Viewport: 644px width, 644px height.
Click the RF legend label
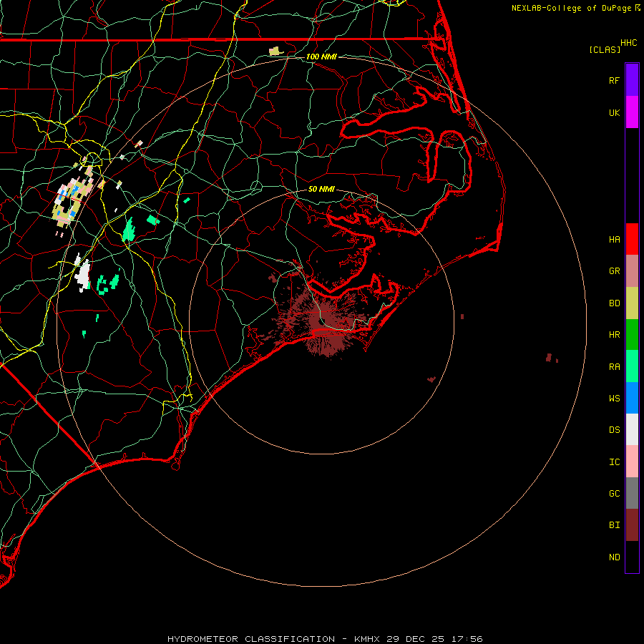(614, 80)
